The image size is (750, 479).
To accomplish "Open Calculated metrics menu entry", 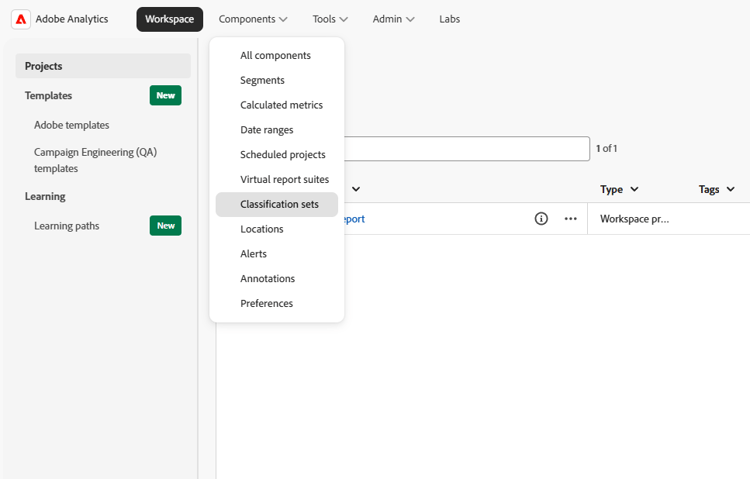I will click(x=276, y=105).
